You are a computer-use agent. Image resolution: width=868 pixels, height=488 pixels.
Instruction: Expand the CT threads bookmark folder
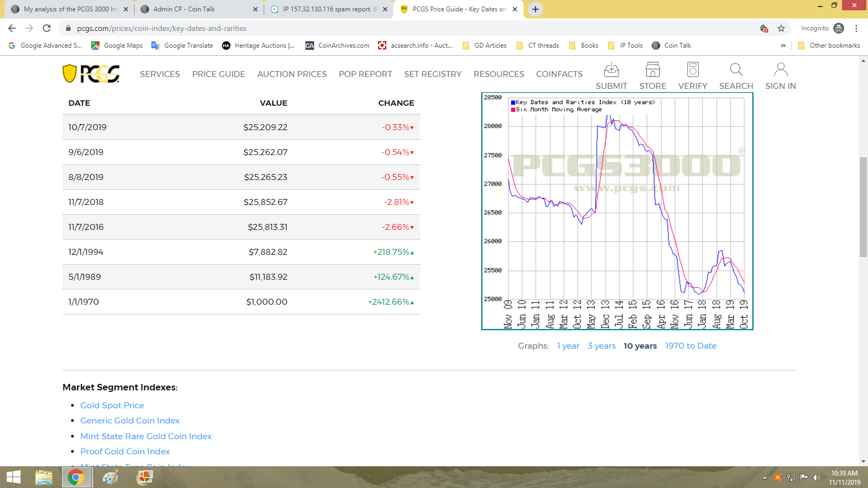(x=538, y=46)
